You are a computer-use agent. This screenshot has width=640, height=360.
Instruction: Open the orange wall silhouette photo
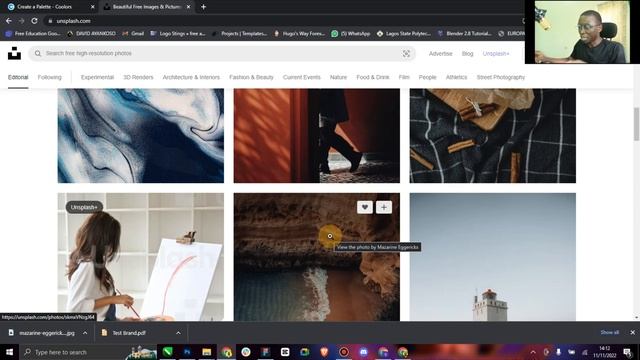click(317, 136)
